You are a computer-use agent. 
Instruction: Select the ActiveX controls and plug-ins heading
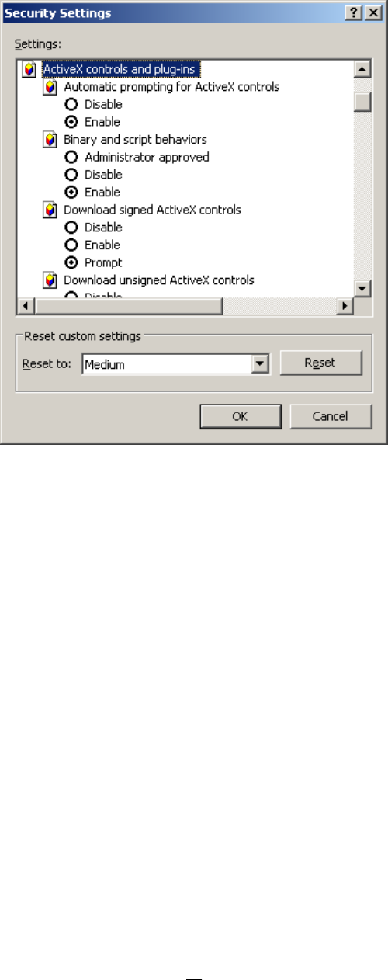(120, 70)
